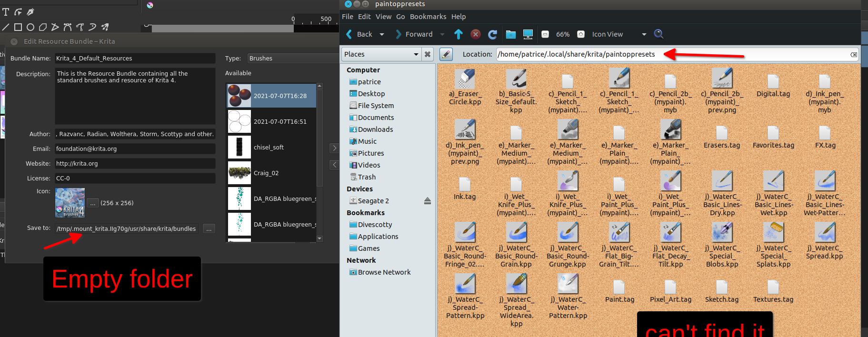Screen dimensions: 868x337
Task: Open the Icon View mode dropdown
Action: coord(619,34)
